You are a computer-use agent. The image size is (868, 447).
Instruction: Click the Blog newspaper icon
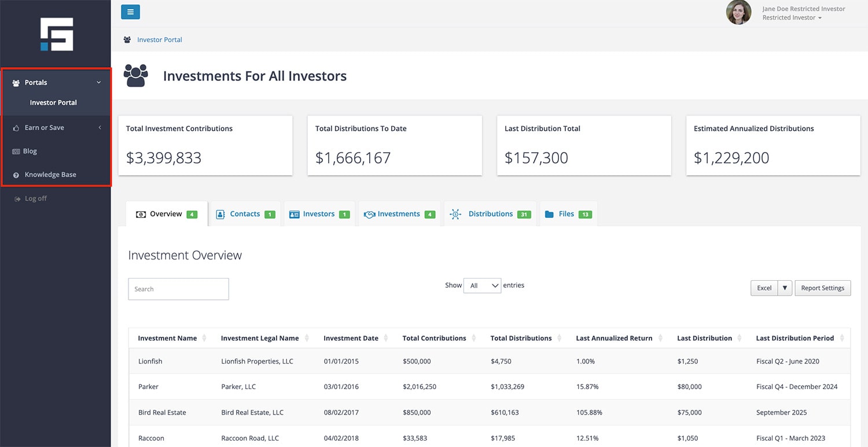click(16, 151)
